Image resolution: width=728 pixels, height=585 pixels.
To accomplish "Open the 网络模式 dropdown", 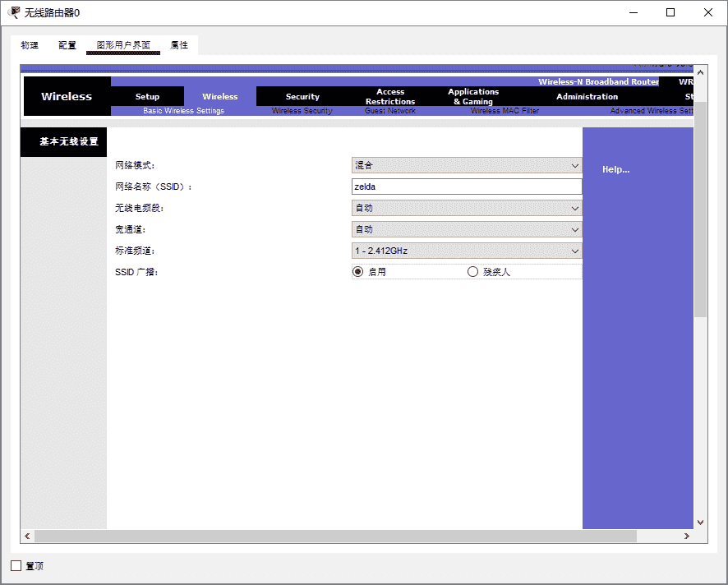I will tap(466, 166).
